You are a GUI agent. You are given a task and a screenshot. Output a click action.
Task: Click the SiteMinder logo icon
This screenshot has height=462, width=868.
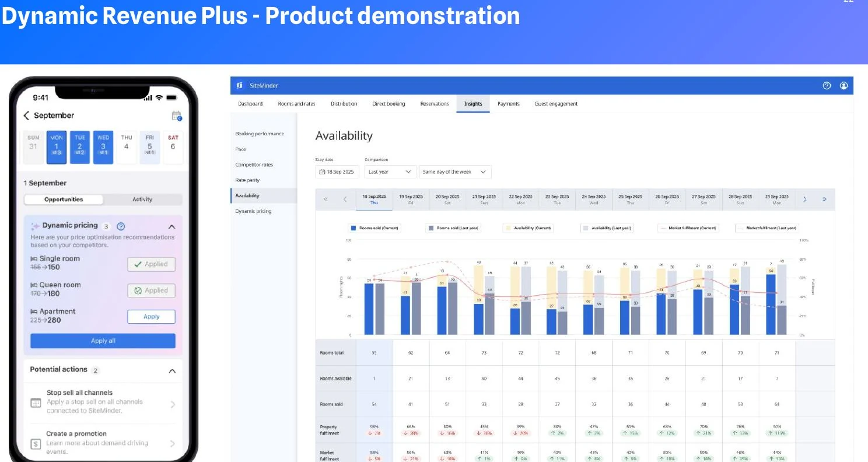pos(240,85)
